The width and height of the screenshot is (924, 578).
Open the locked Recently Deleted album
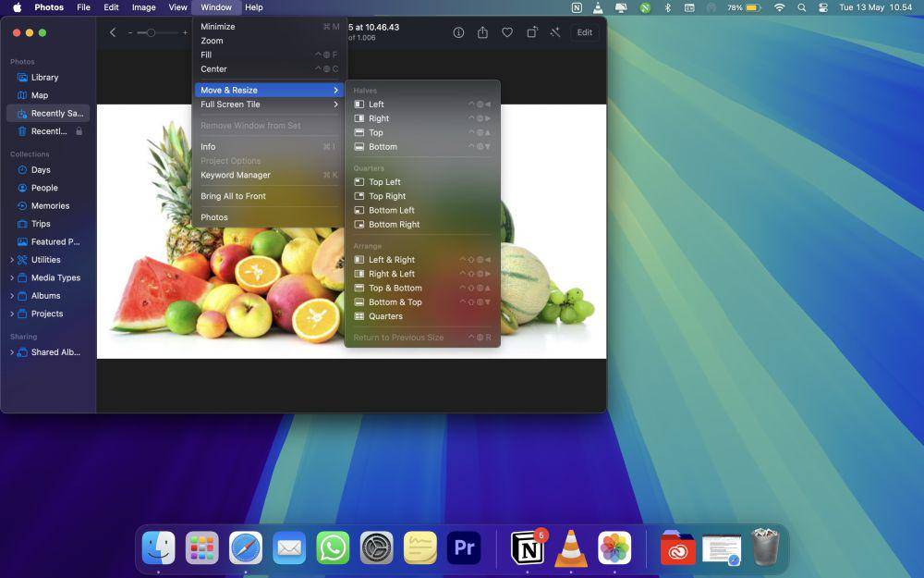tap(48, 131)
